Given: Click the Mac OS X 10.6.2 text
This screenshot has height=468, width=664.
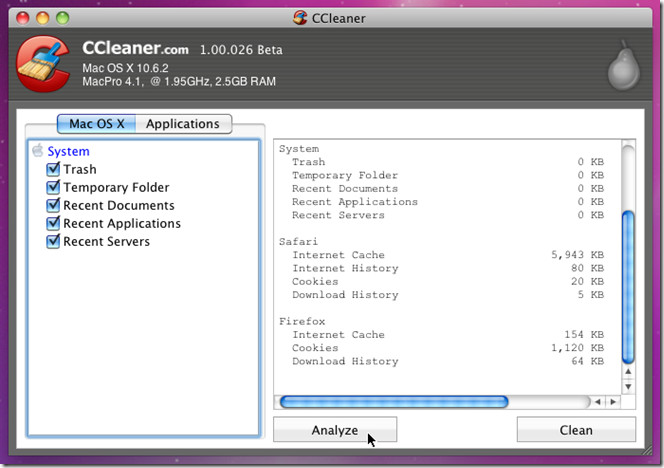Looking at the screenshot, I should (x=125, y=68).
